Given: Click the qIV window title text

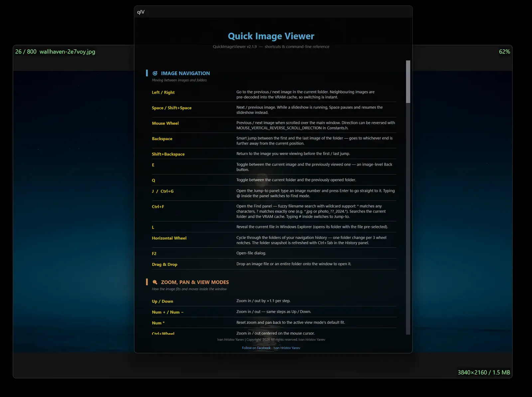Looking at the screenshot, I should [141, 12].
